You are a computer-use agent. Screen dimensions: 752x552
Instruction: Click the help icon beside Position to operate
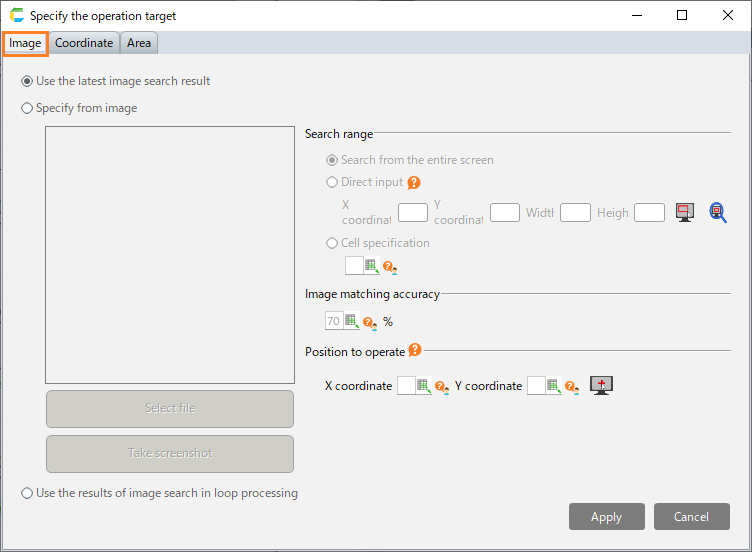click(415, 351)
